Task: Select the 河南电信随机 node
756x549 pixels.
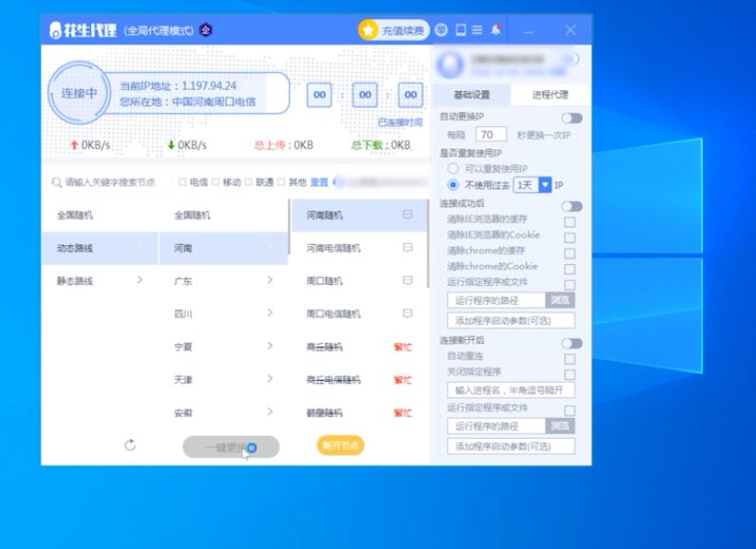Action: 359,248
